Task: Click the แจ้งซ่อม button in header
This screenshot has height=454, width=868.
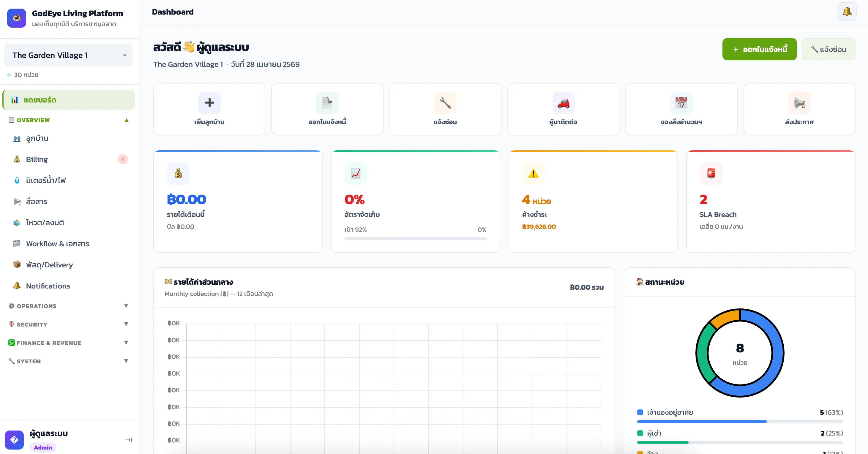Action: coord(828,49)
